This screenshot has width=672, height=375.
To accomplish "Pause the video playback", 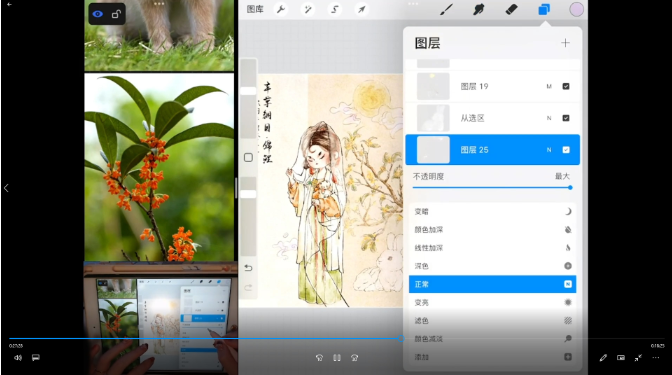I will click(337, 357).
